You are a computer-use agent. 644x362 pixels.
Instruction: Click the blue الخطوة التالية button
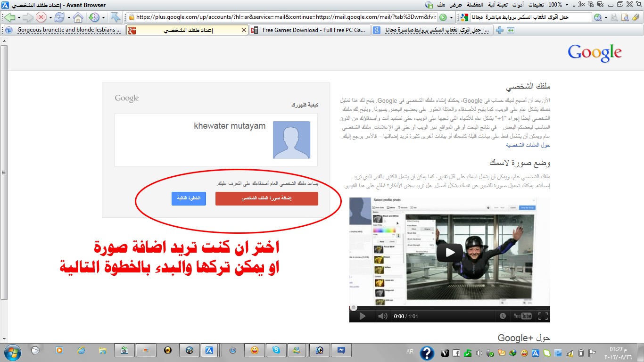(x=189, y=199)
